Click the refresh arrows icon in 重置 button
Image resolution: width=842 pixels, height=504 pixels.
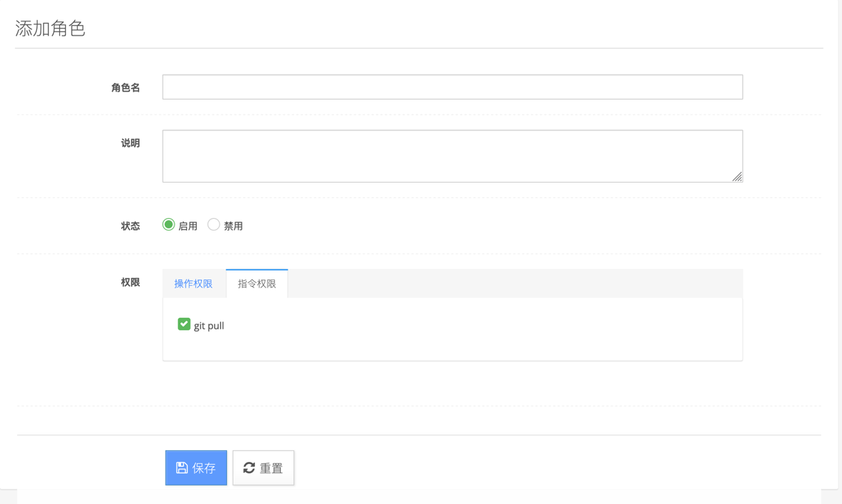pyautogui.click(x=249, y=468)
